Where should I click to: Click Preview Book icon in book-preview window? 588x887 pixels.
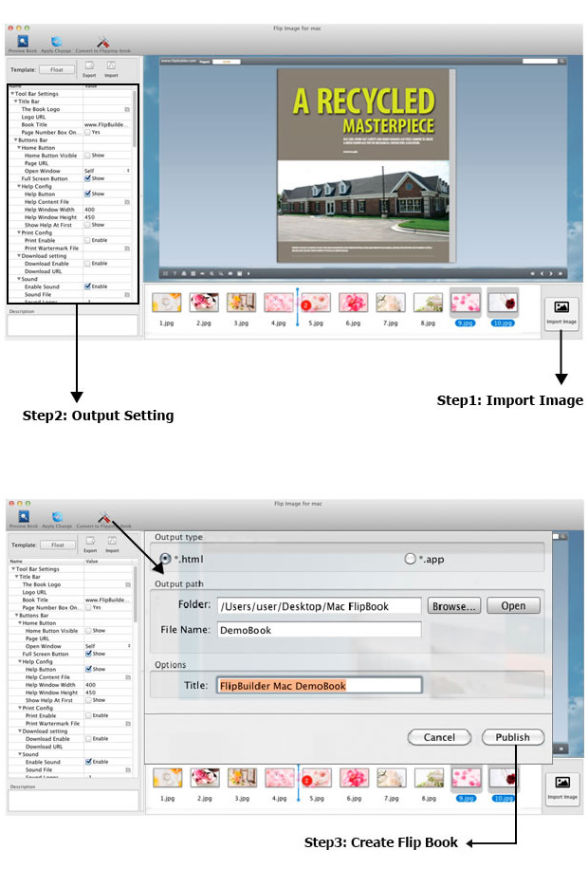coord(23,41)
